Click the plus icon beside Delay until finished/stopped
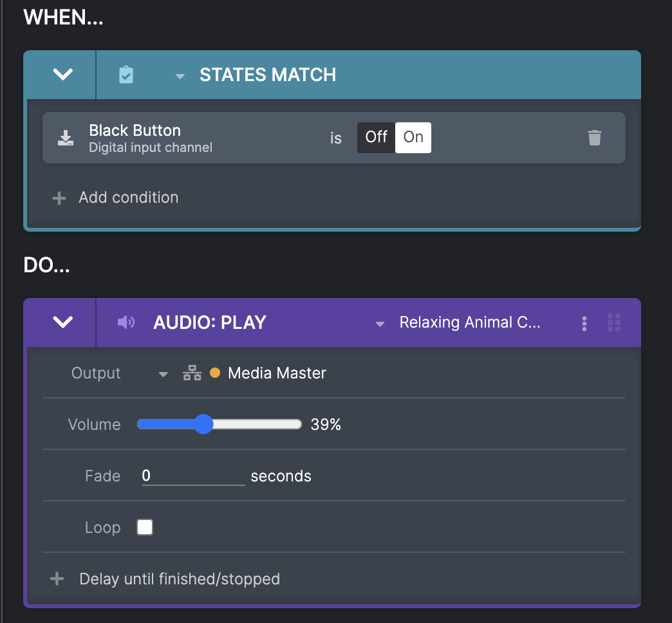672x623 pixels. click(x=57, y=579)
